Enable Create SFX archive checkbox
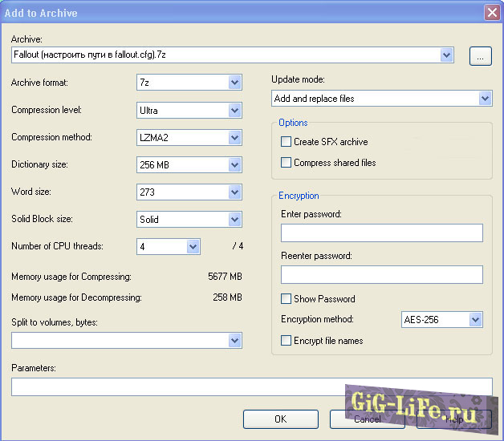Viewport: 504px width, 441px height. pos(287,142)
